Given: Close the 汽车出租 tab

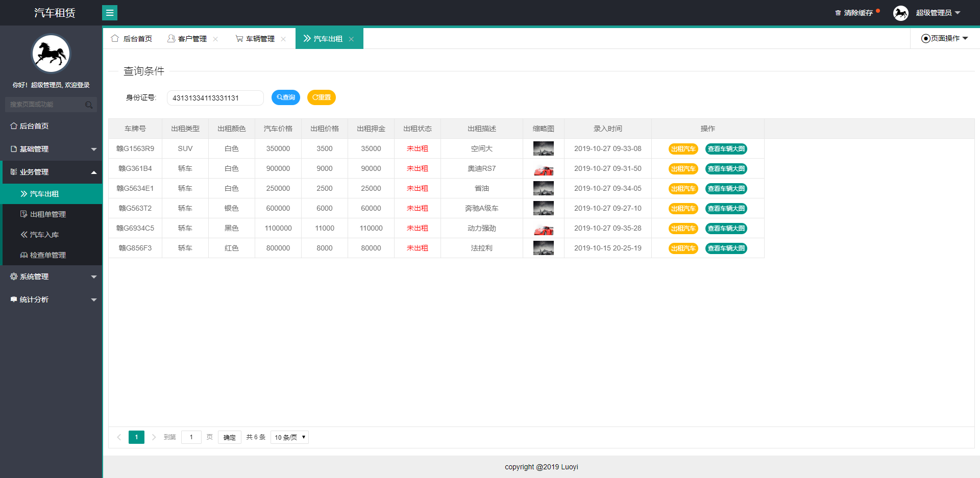Looking at the screenshot, I should (351, 39).
